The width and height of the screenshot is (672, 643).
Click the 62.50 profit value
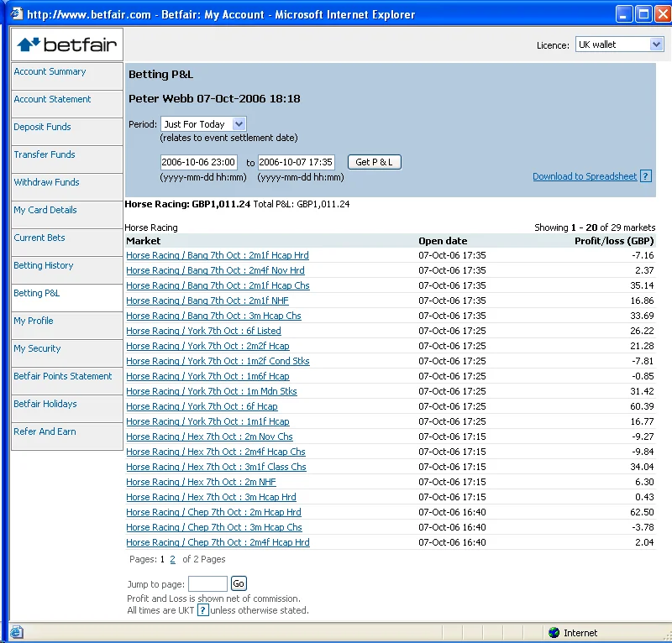point(642,512)
